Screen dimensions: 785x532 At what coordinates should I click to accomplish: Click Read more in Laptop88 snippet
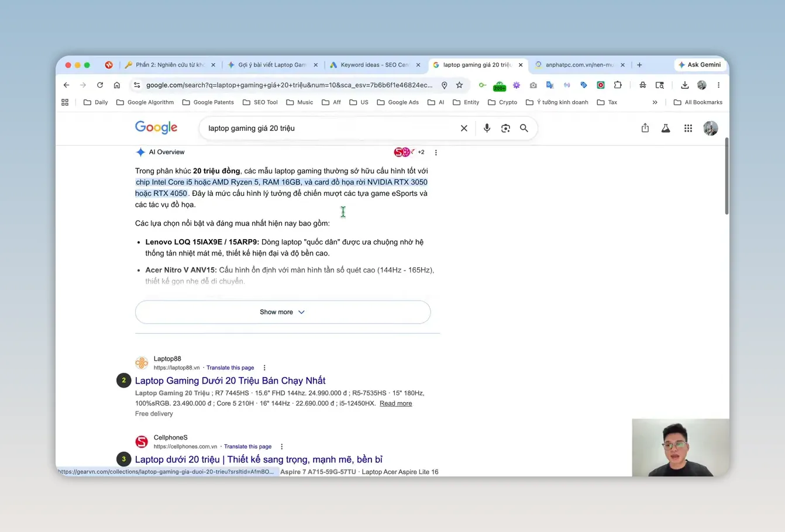click(396, 403)
